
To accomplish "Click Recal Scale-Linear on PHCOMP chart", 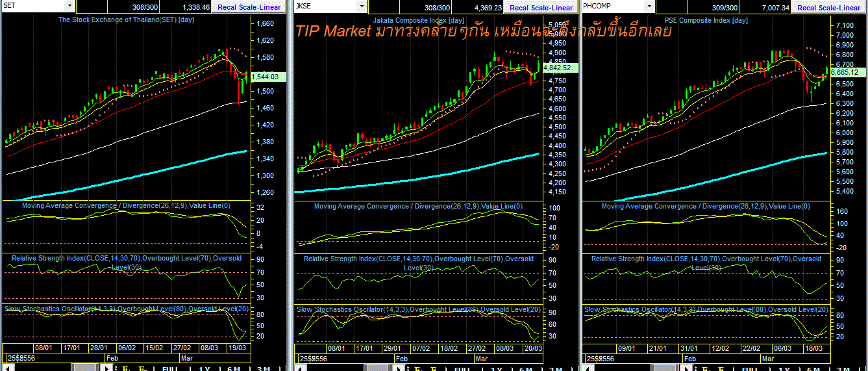I will (828, 7).
